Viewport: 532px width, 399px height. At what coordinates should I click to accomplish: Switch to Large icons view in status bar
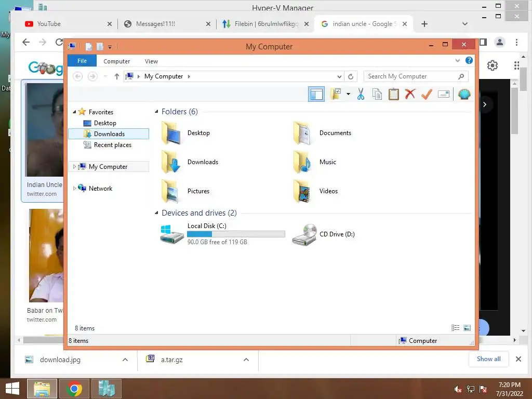467,328
